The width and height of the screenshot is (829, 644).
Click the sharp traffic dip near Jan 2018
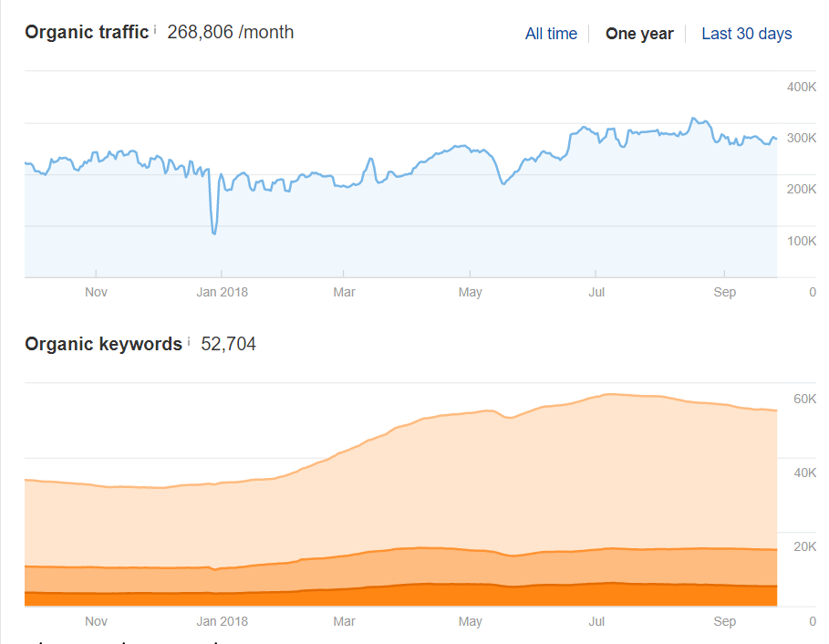tap(214, 233)
